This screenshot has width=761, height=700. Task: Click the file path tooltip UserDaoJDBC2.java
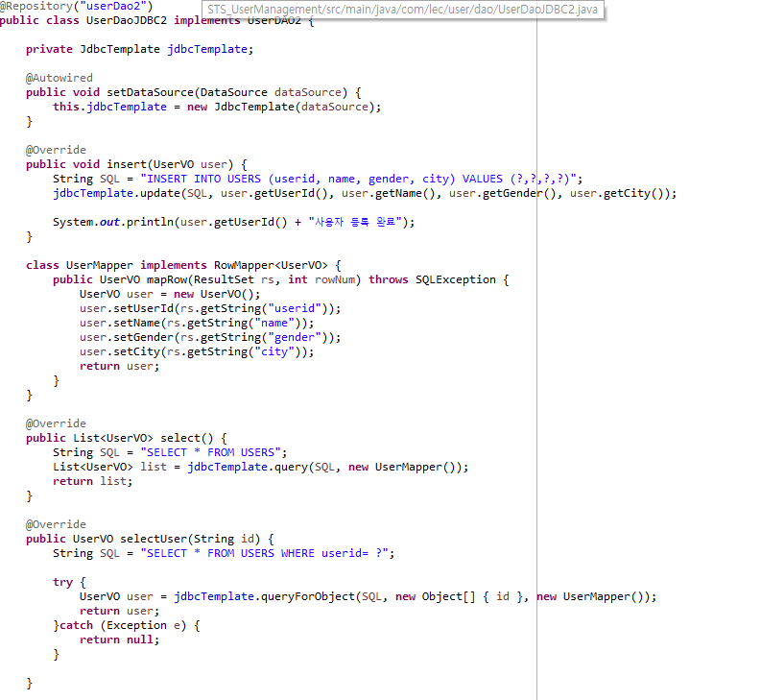[402, 10]
